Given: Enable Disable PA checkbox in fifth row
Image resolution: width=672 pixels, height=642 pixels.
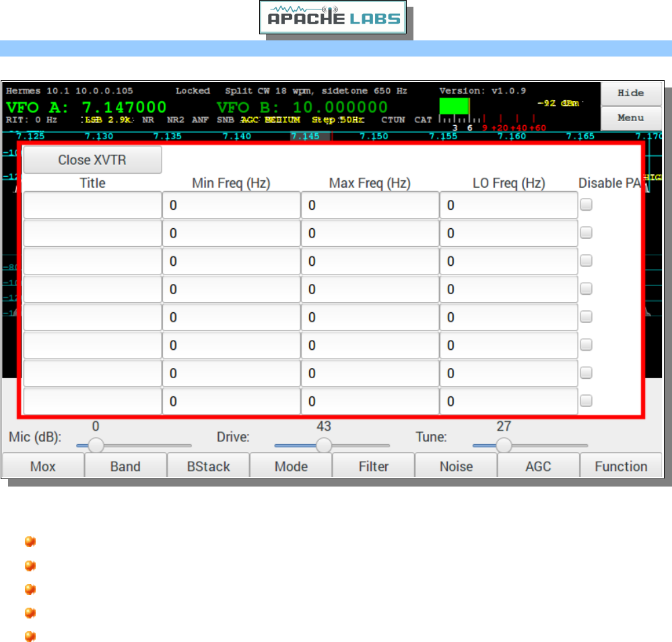Looking at the screenshot, I should pyautogui.click(x=586, y=317).
